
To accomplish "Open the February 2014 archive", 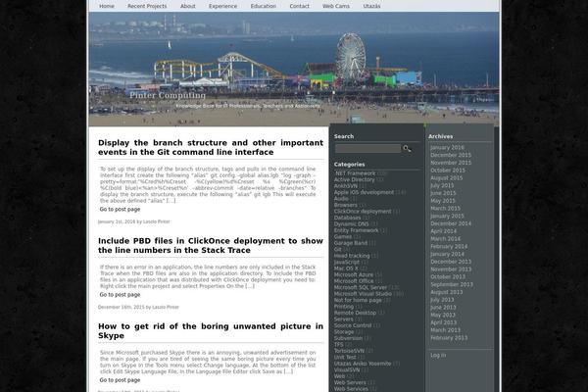I will pyautogui.click(x=449, y=247).
